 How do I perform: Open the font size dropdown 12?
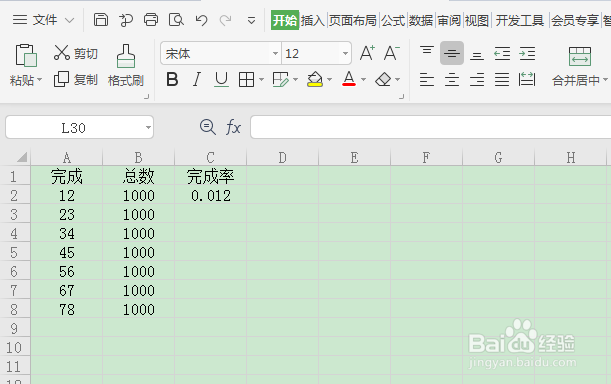pyautogui.click(x=345, y=53)
